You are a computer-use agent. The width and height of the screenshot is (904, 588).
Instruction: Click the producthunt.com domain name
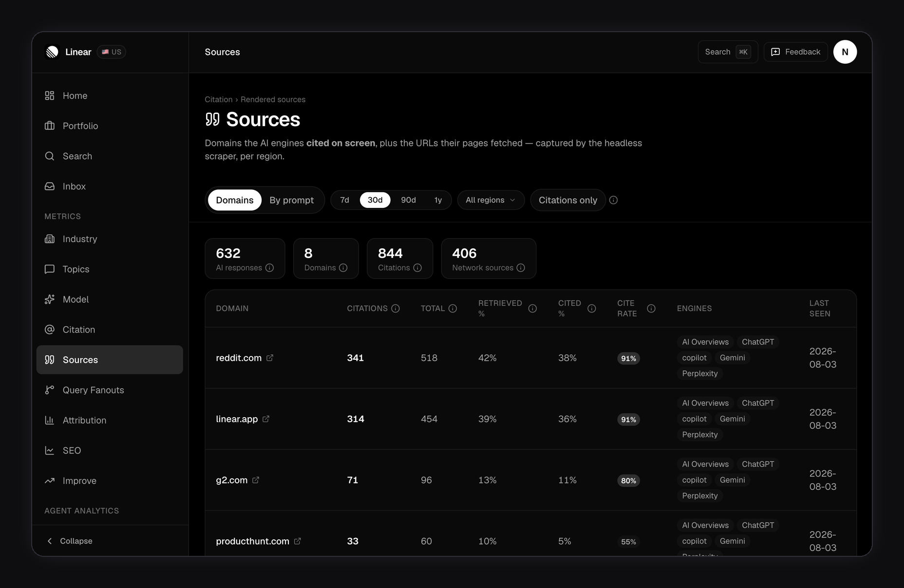tap(252, 541)
